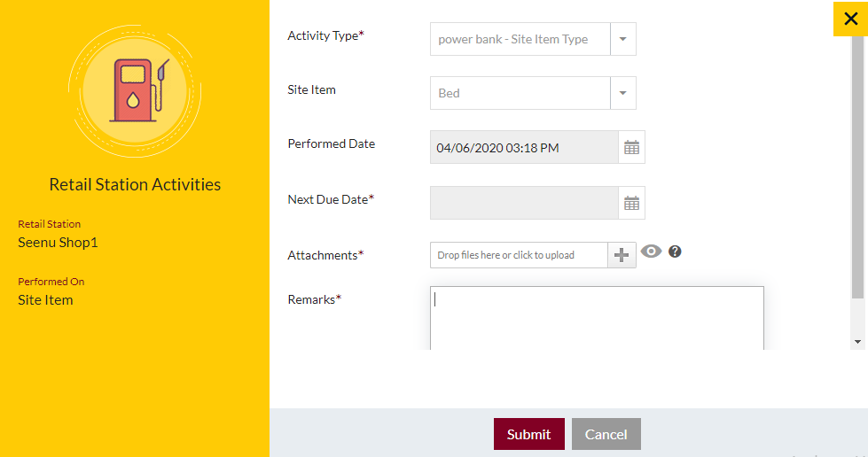The height and width of the screenshot is (457, 868).
Task: Focus the Remarks text area
Action: coord(597,318)
